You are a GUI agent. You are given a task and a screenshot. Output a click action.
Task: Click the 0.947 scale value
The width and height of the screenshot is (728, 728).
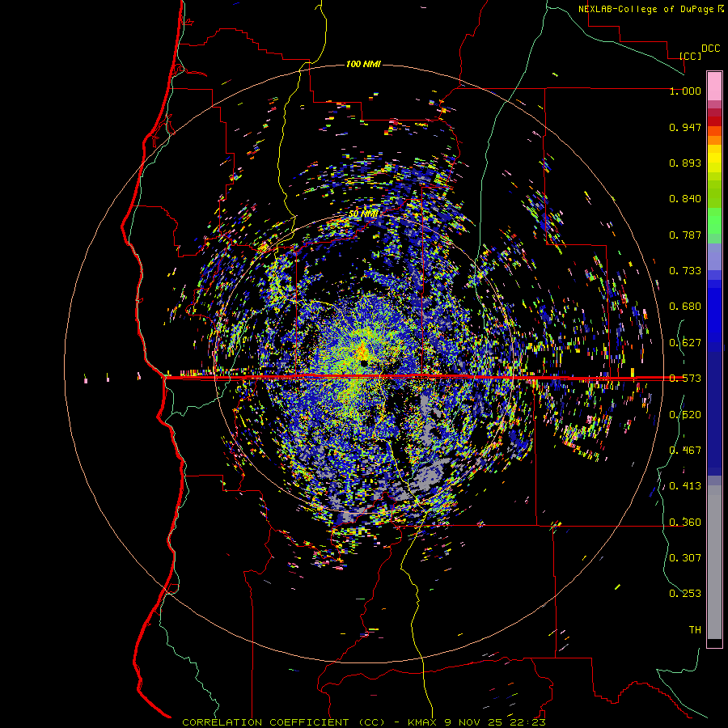tap(685, 127)
